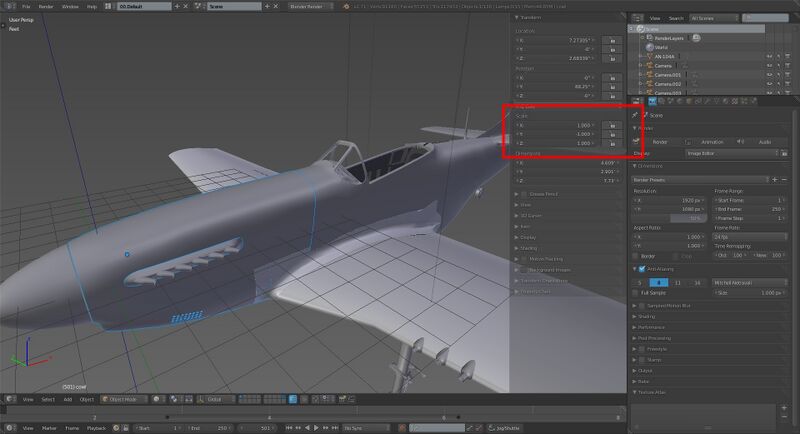Open the 3D viewport Object menu

tap(87, 399)
